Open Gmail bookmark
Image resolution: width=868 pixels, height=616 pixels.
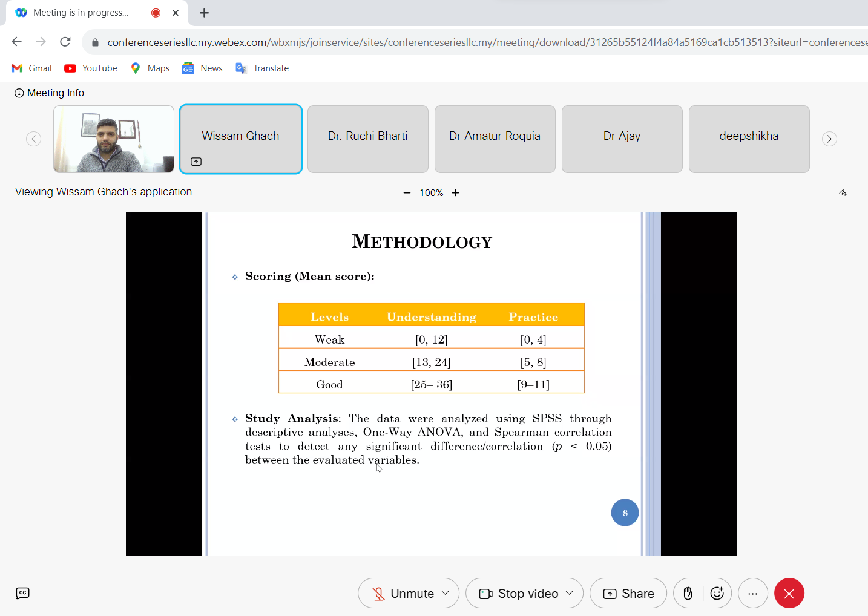click(32, 68)
